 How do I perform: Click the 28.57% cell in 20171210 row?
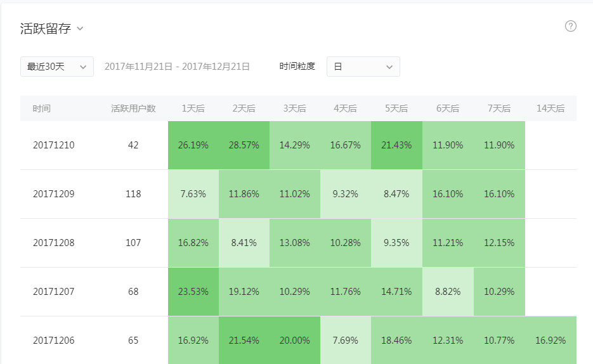click(244, 145)
